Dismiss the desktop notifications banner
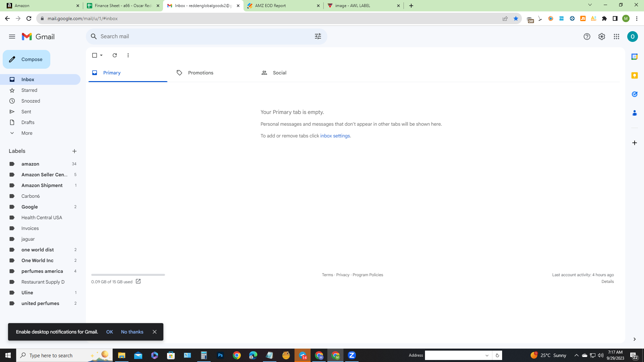This screenshot has height=362, width=644. pos(155,332)
